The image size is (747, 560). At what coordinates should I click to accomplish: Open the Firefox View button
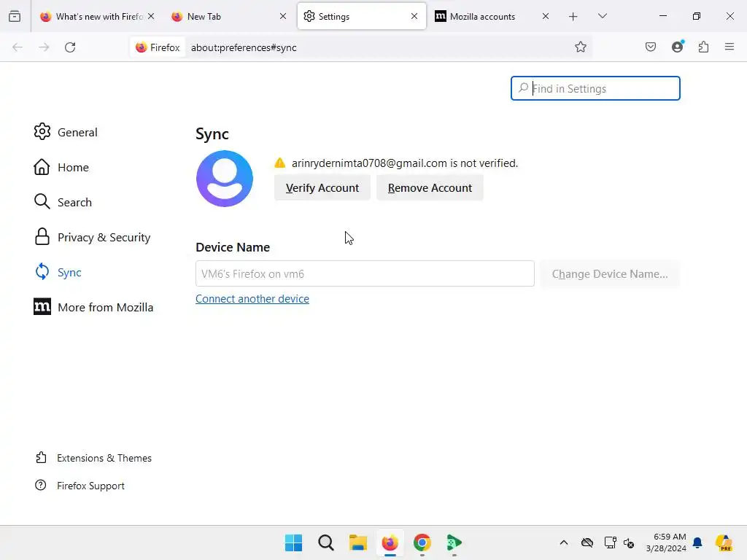coord(15,16)
